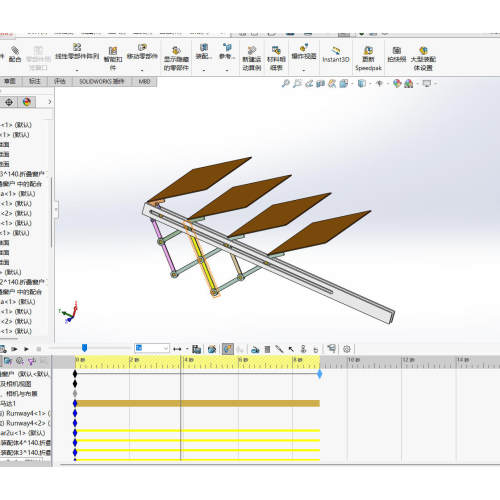Viewport: 500px width, 500px height.
Task: Click the playback speed slider handle
Action: pos(84,348)
